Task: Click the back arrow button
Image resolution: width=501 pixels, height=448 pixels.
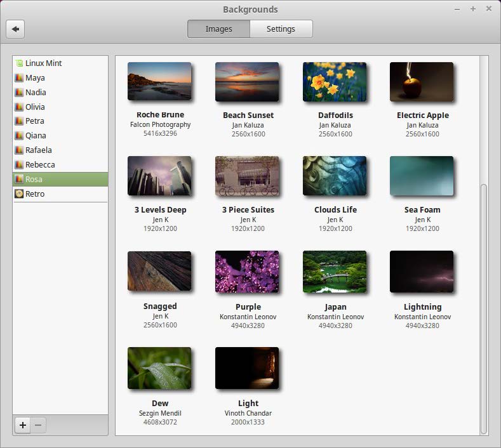Action: click(x=15, y=29)
